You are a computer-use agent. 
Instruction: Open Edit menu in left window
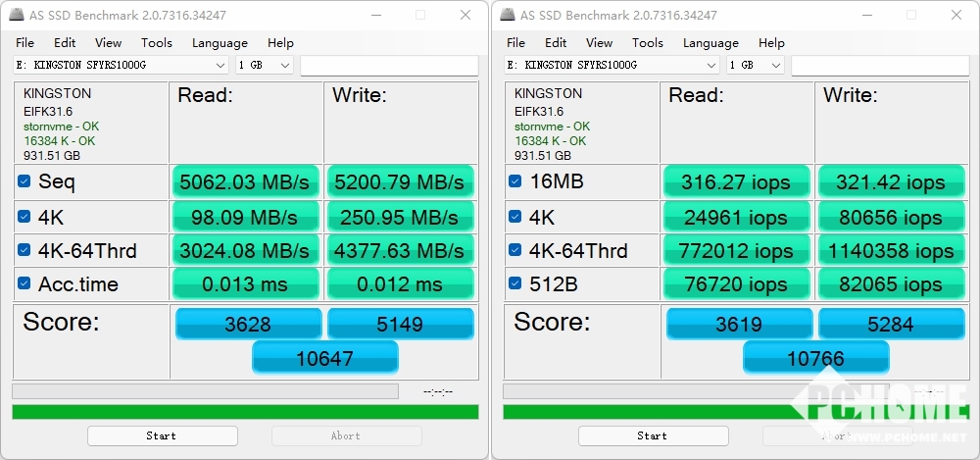(x=65, y=42)
